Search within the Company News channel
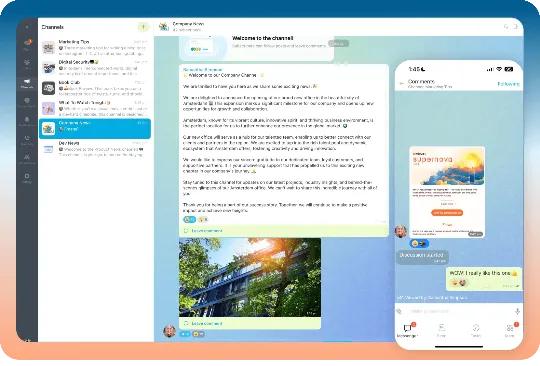This screenshot has width=540, height=366. 506,27
